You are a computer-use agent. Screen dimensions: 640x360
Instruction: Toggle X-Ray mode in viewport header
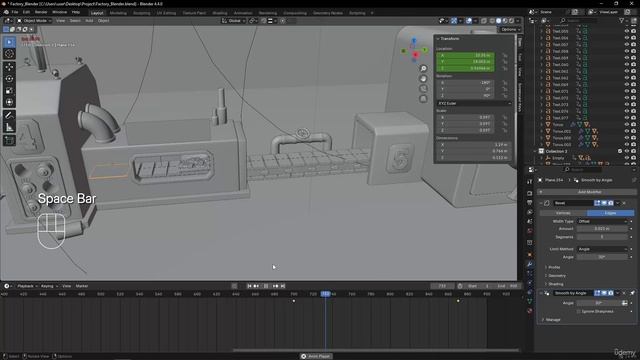(484, 20)
